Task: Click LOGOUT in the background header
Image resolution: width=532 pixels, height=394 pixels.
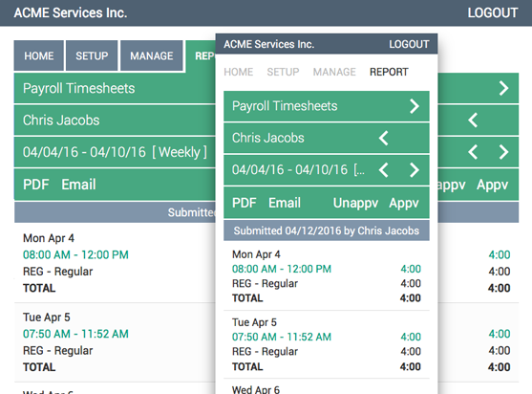Action: (x=493, y=12)
